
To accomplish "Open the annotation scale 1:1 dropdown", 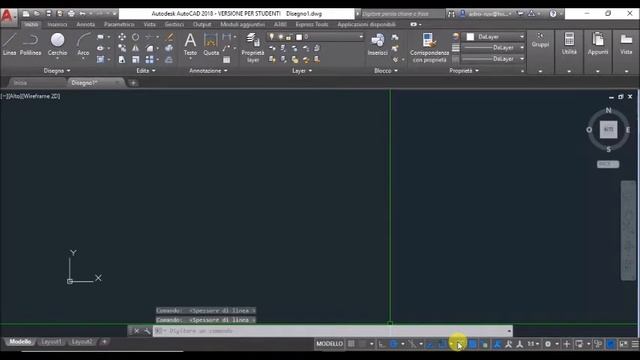I will point(533,344).
